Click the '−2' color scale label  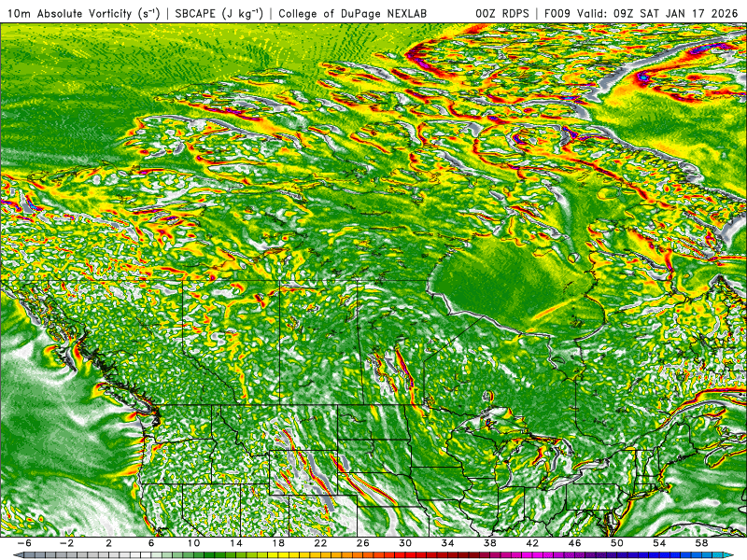tap(66, 543)
